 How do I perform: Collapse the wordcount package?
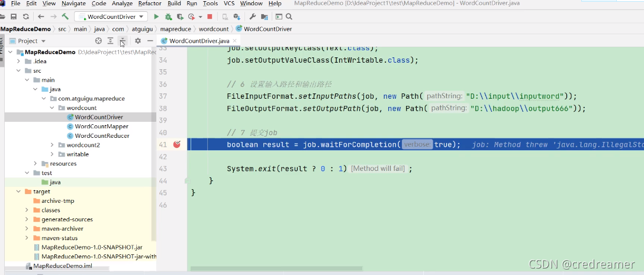(x=52, y=108)
